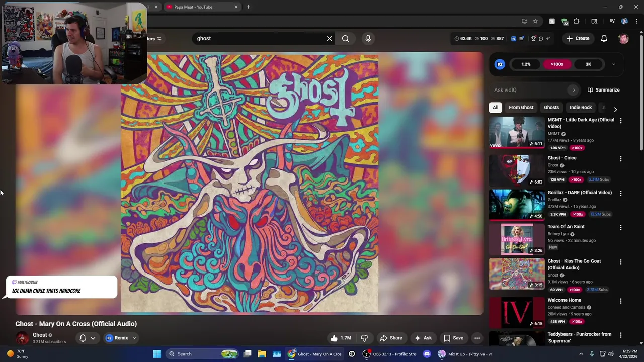Open options menu for Tears Of An Saint
The height and width of the screenshot is (362, 644).
(x=621, y=227)
